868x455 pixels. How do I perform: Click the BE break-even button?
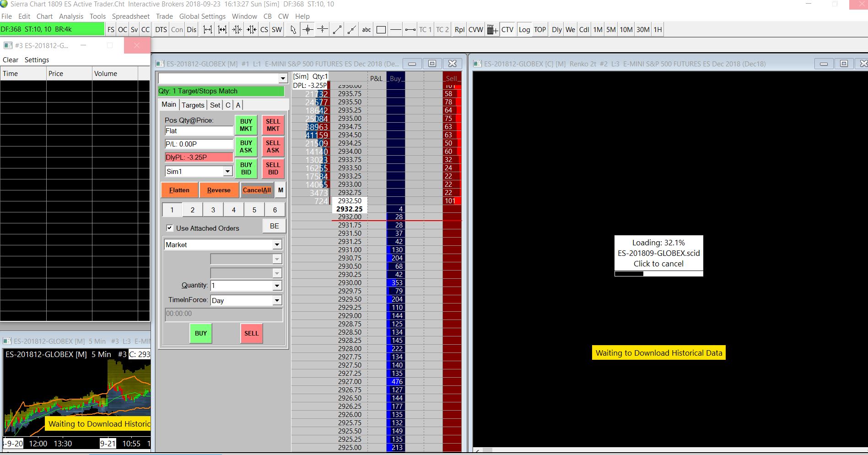(275, 226)
